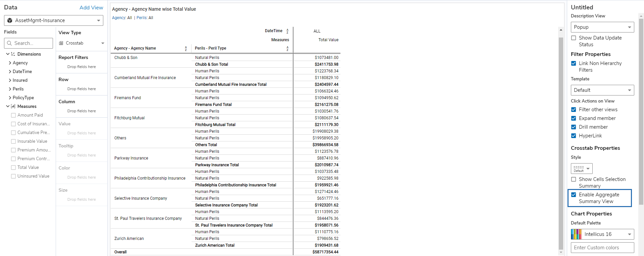Open the Intellicus 16 palette swatch
644x256 pixels.
tap(576, 234)
